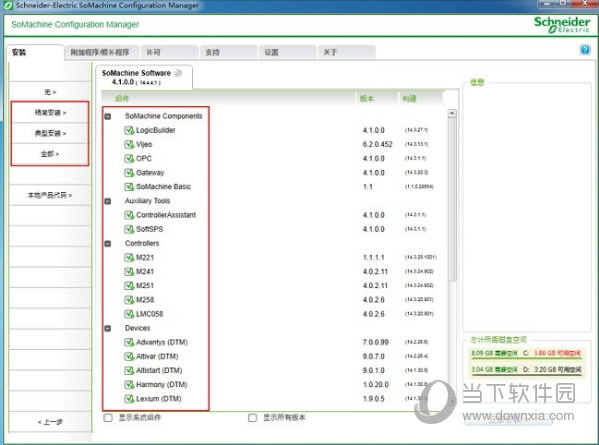Viewport: 599px width, 445px height.
Task: Open the help icon at top right
Action: [x=585, y=50]
